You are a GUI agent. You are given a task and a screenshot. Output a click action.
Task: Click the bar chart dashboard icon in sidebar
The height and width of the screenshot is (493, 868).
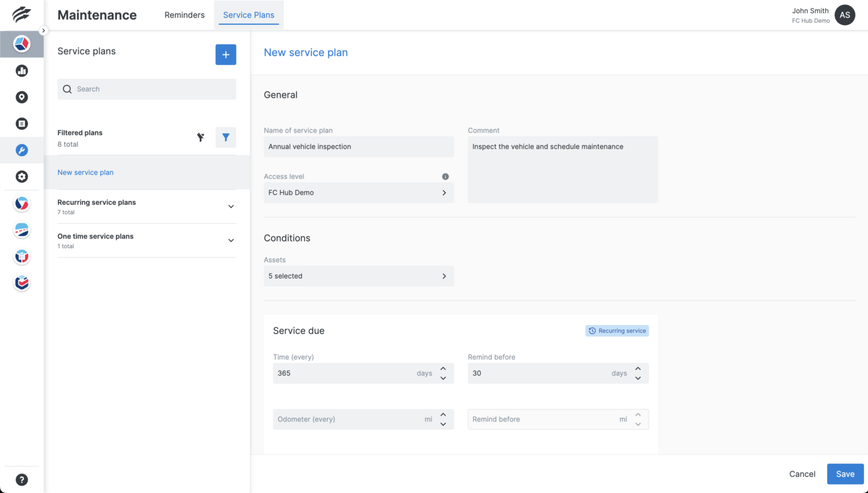(x=21, y=71)
